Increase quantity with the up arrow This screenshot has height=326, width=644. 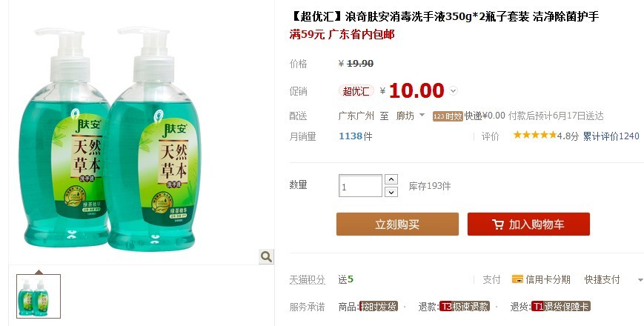[x=391, y=179]
